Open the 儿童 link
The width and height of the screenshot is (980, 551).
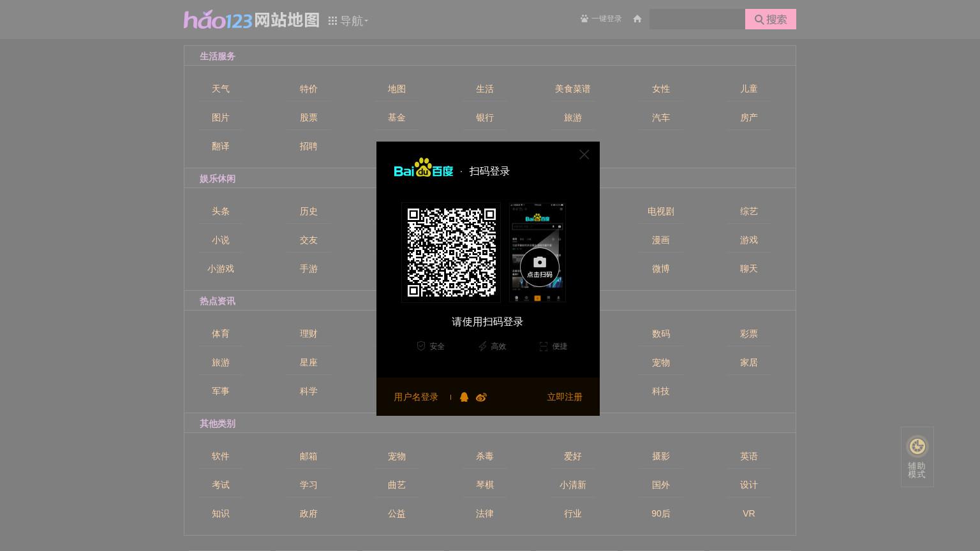(x=749, y=89)
